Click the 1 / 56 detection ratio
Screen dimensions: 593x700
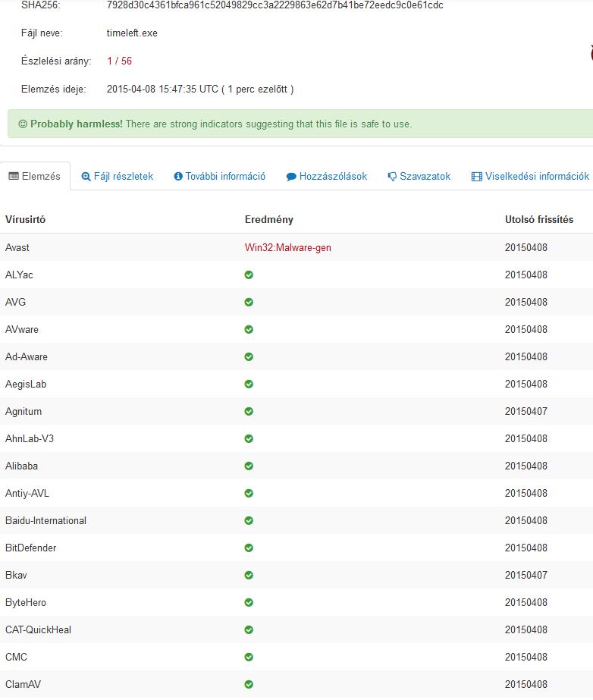tap(119, 61)
